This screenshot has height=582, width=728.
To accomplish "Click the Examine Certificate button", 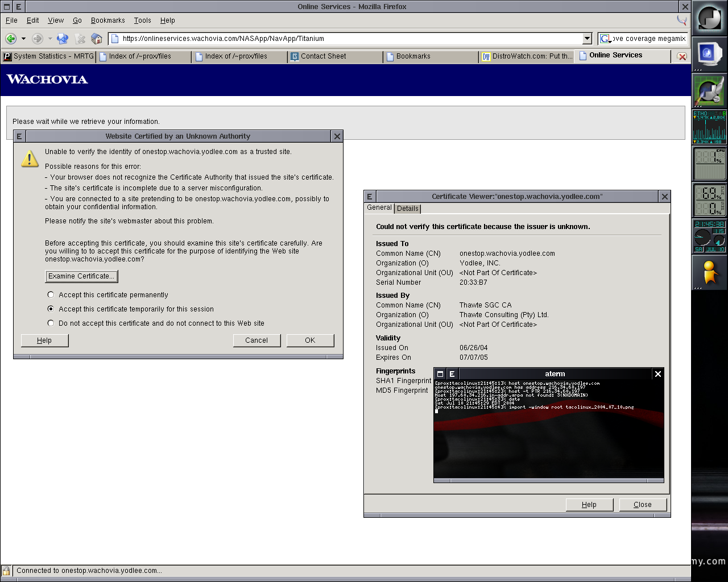I will [81, 276].
